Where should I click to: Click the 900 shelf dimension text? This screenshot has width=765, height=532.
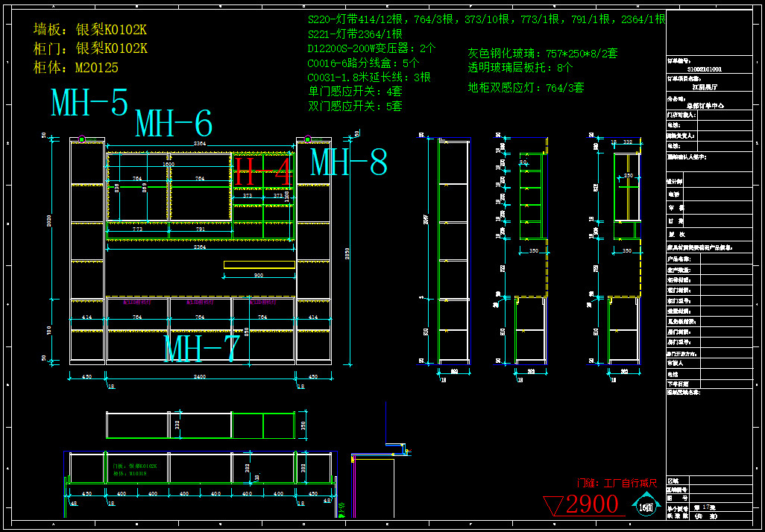coord(257,276)
